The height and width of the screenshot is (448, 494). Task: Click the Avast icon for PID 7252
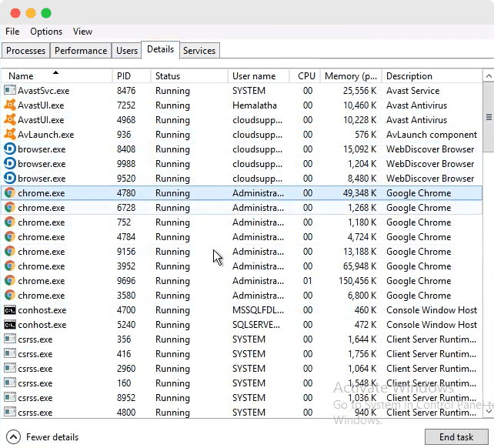coord(10,105)
